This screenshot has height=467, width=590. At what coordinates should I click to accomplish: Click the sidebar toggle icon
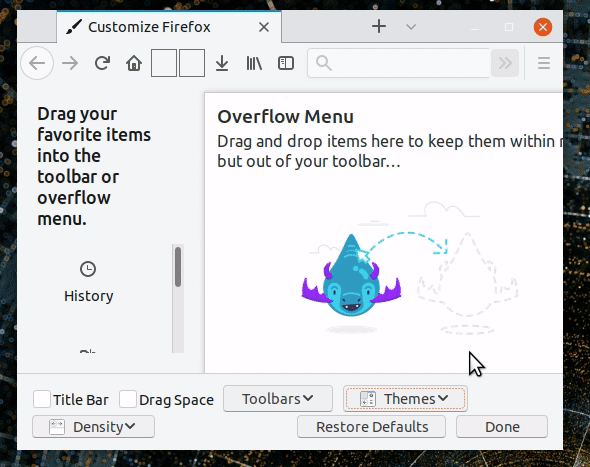tap(286, 63)
